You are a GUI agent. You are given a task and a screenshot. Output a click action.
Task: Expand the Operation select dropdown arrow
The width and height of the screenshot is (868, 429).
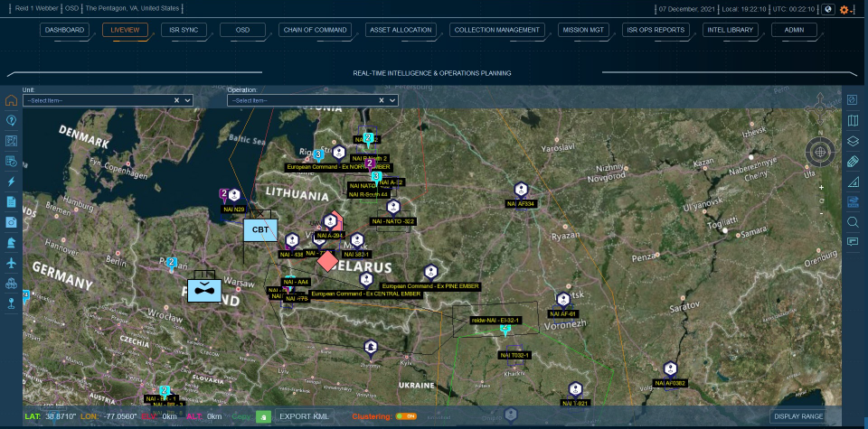click(392, 100)
